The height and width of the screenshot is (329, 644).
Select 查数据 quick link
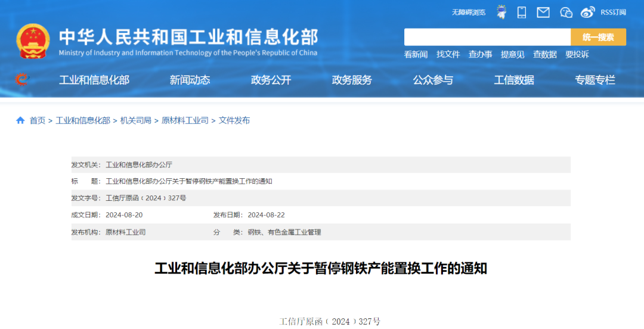point(544,54)
